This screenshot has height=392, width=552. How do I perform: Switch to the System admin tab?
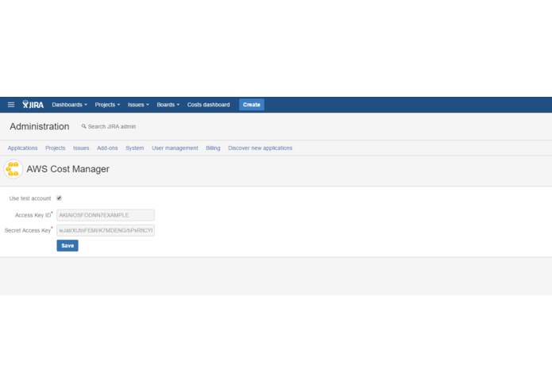[135, 148]
